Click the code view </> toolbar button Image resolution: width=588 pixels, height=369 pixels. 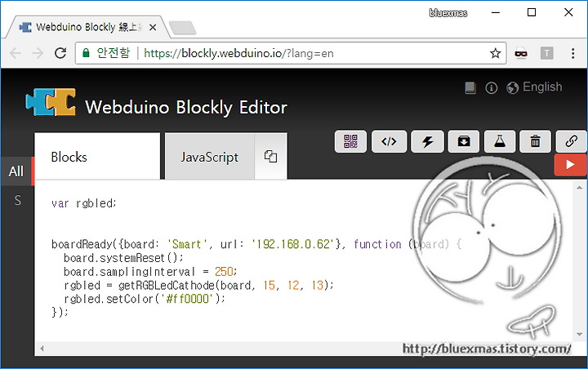[x=389, y=141]
